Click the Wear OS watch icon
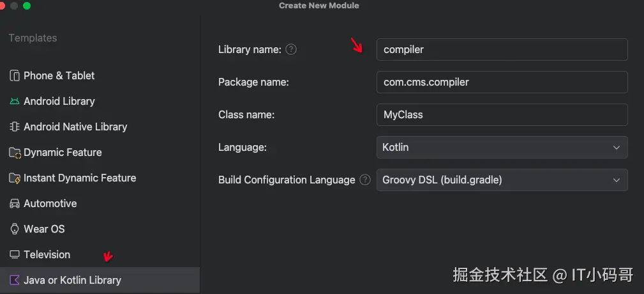This screenshot has height=294, width=644. click(14, 229)
